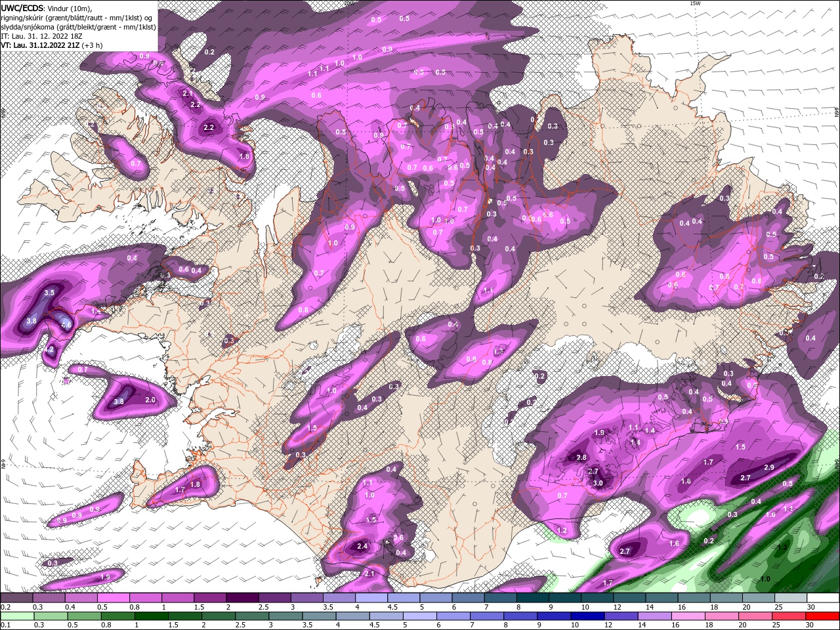Choose the upper scale swatch starting at 12
This screenshot has width=840, height=630.
click(628, 598)
